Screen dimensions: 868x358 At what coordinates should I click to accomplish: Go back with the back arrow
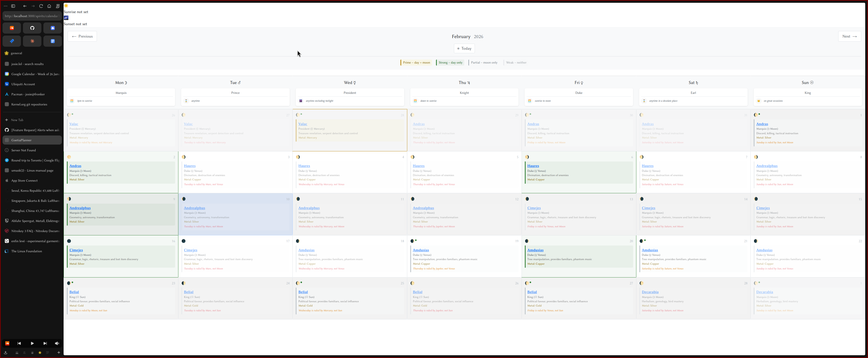pos(25,6)
